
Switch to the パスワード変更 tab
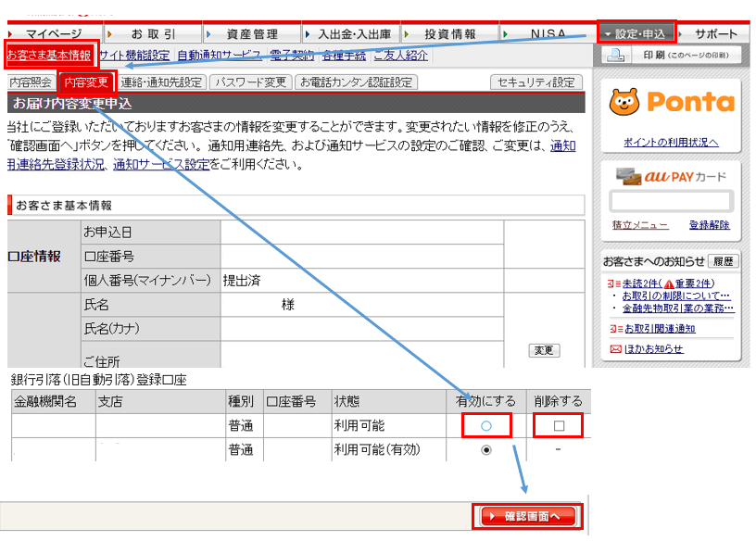tap(251, 82)
